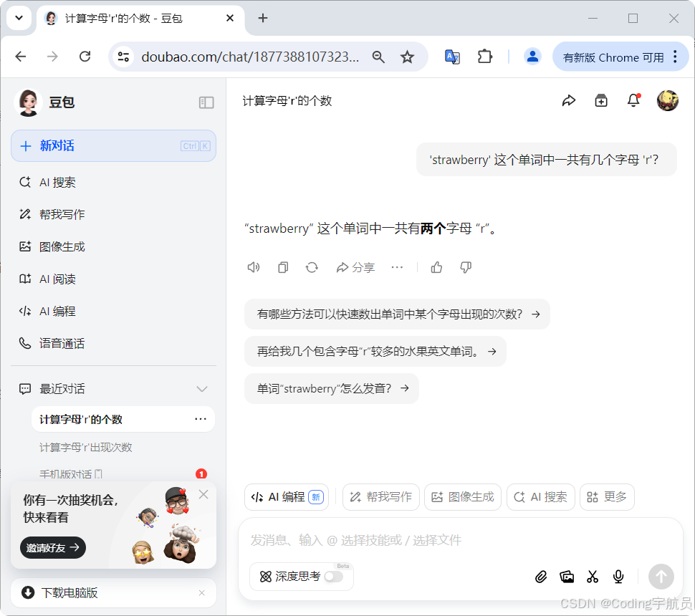
Task: Select suggestion 再给我几个包含字母r较多的水果英文单词
Action: click(x=375, y=352)
